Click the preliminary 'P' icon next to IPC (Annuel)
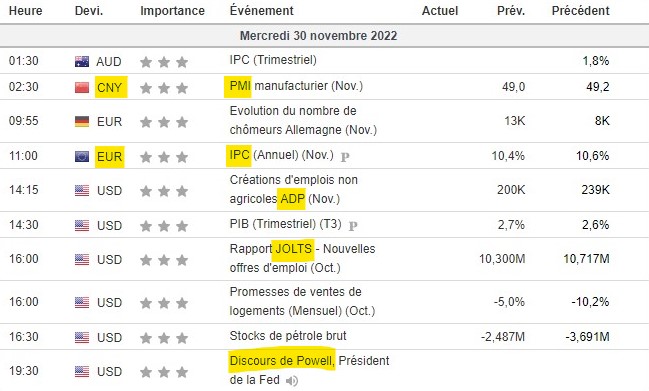 coord(345,157)
